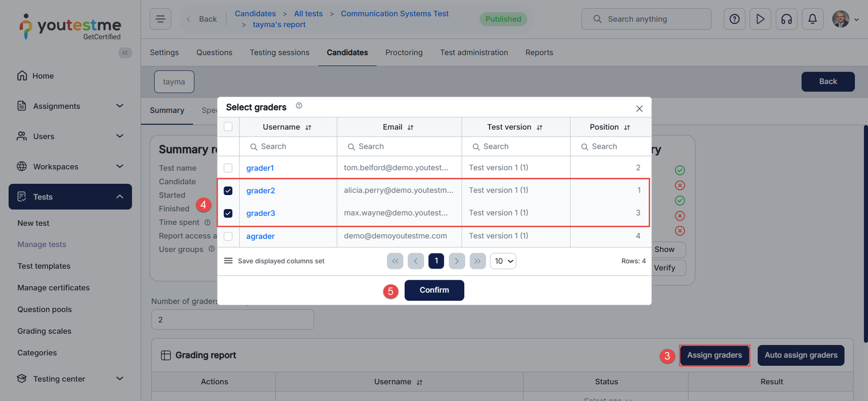This screenshot has width=868, height=401.
Task: Open the Testing sessions tab
Action: (x=279, y=53)
